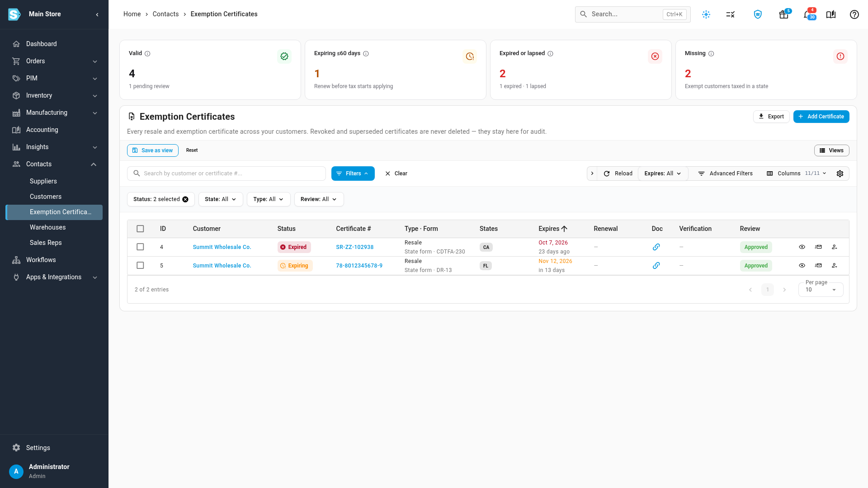
Task: Send renewal email for certificate 78-8012345678-9
Action: (x=818, y=266)
